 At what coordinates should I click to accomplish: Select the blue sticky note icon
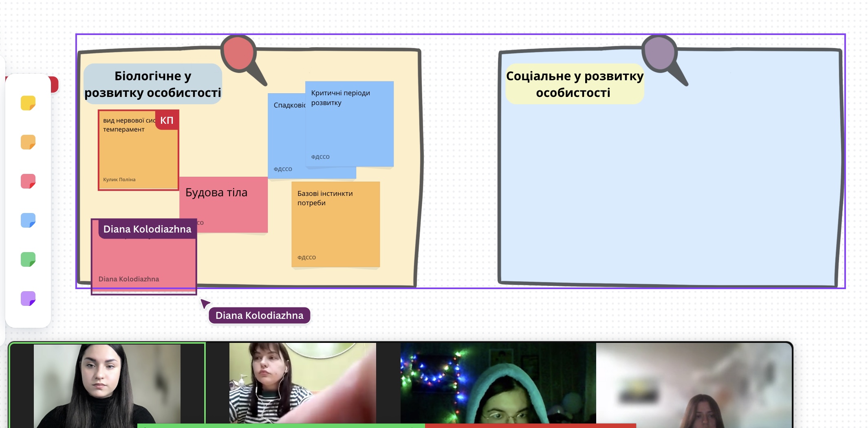(28, 220)
